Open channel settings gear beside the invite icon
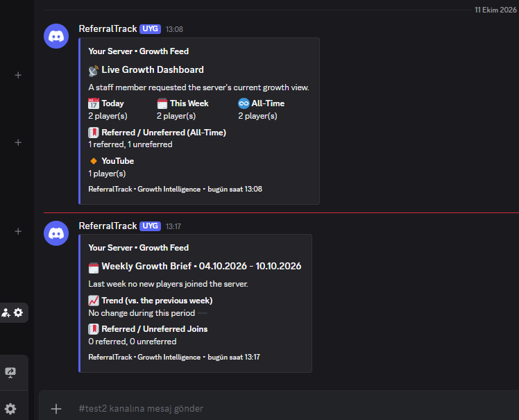Screen dimensions: 519x420 pyautogui.click(x=18, y=312)
